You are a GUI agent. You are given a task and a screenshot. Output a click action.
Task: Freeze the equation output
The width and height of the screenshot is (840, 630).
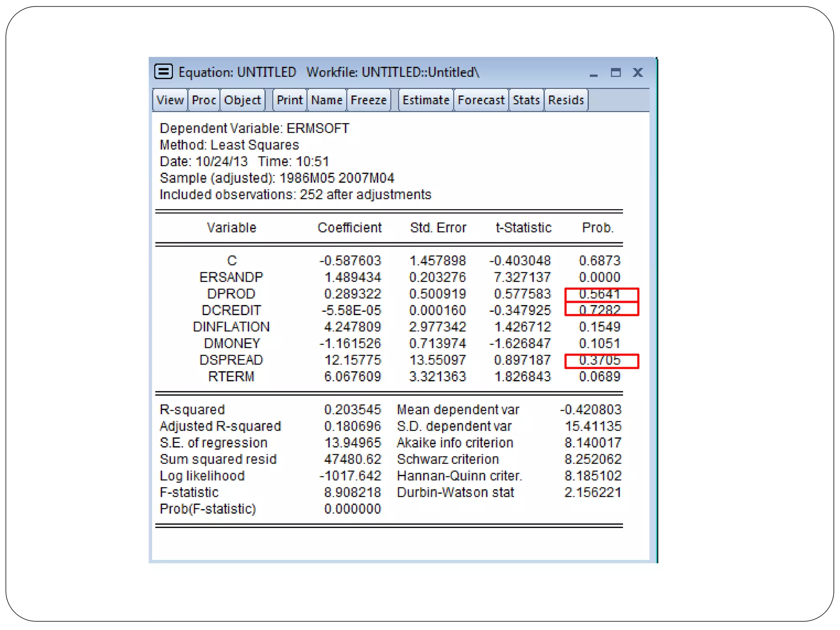click(369, 100)
